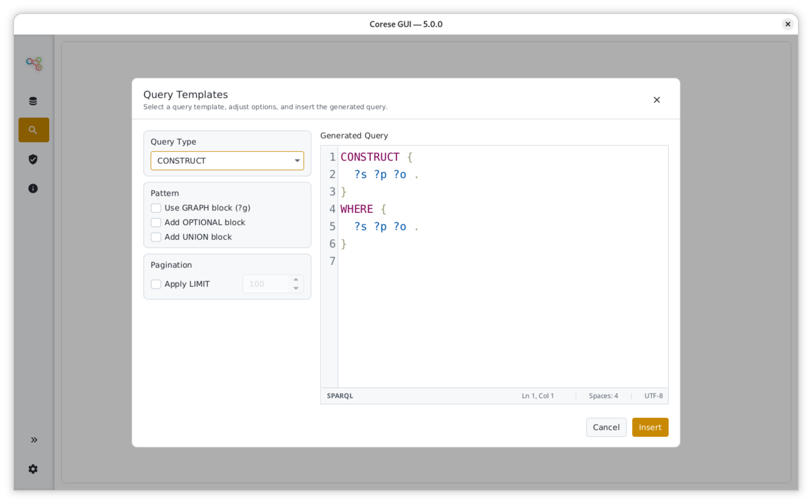The image size is (812, 504).
Task: View the About info panel
Action: [x=33, y=188]
